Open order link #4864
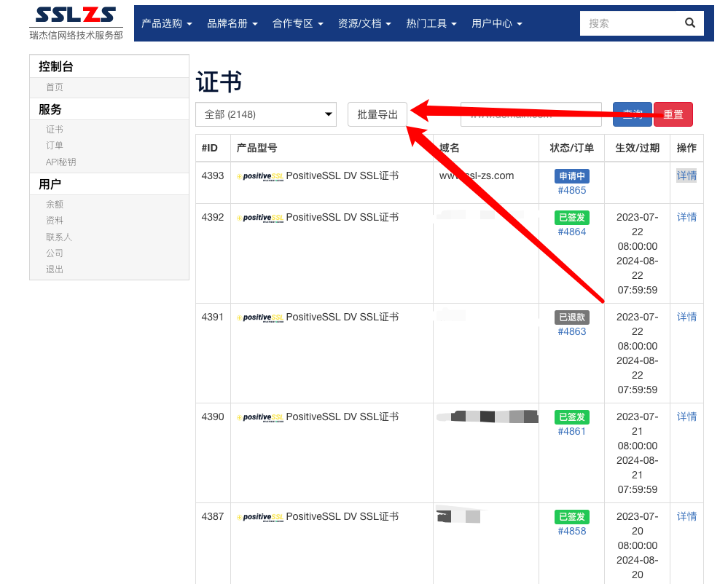The height and width of the screenshot is (584, 728). pyautogui.click(x=571, y=232)
